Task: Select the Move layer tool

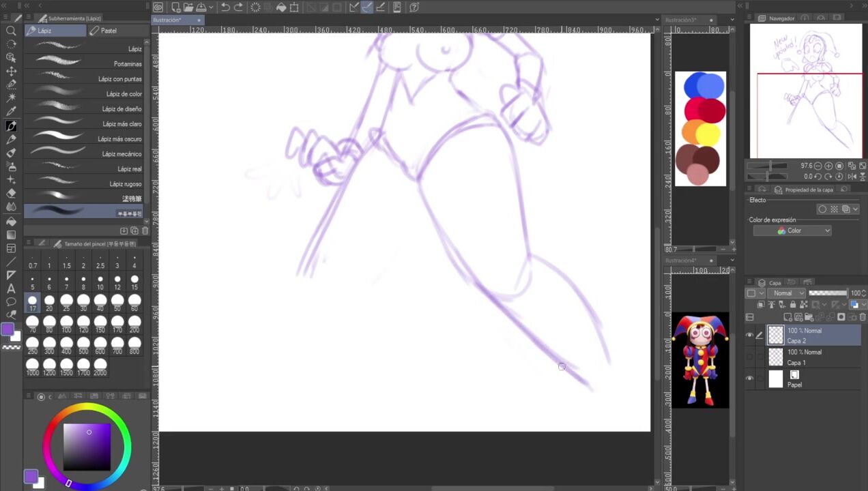Action: pyautogui.click(x=11, y=72)
